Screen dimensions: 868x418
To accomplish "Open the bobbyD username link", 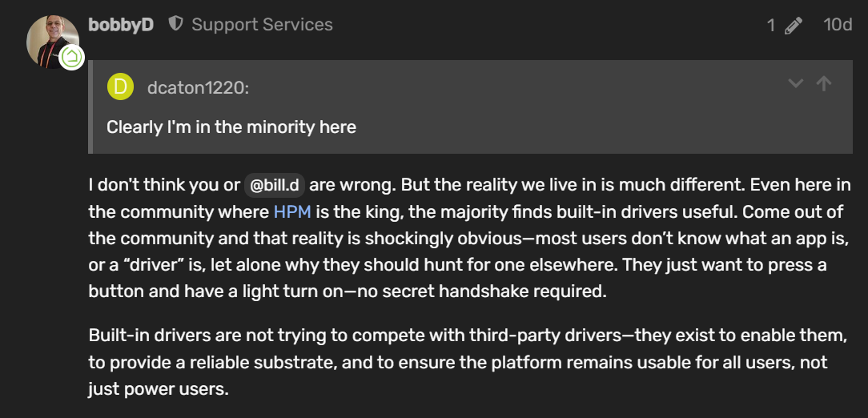I will tap(121, 25).
